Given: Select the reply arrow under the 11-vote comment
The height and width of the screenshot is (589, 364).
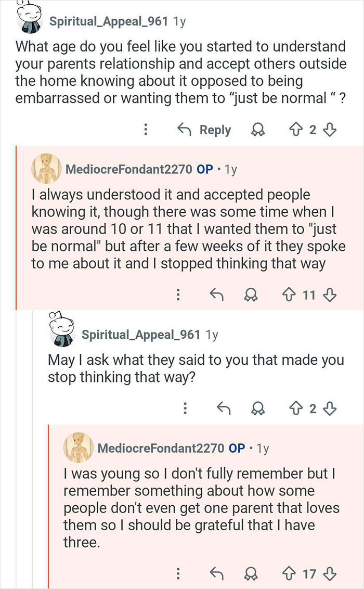Looking at the screenshot, I should click(x=218, y=294).
